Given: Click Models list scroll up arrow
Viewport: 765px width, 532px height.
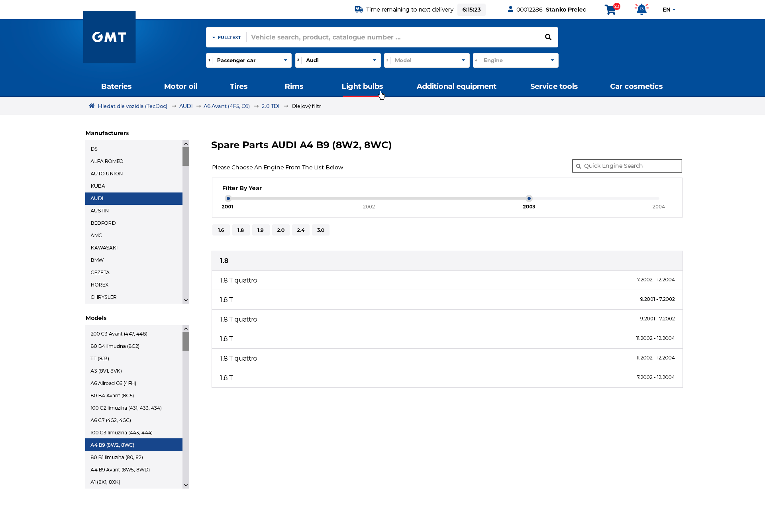Looking at the screenshot, I should 186,328.
